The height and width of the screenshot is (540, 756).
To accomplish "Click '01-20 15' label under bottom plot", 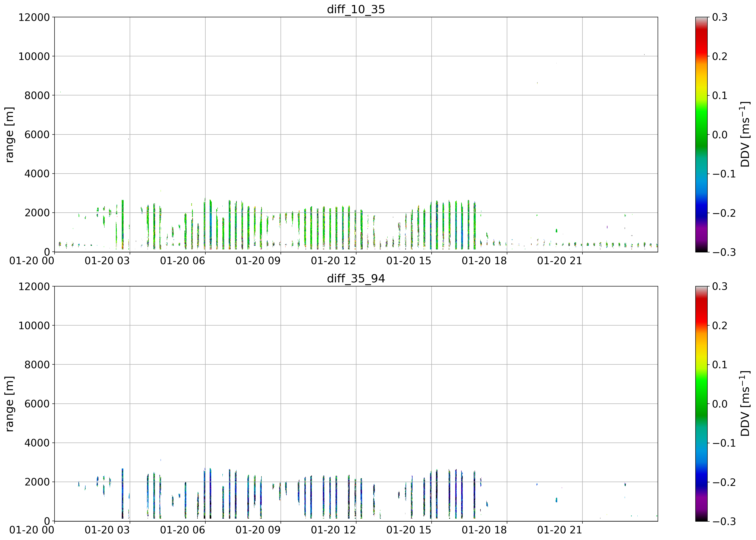I will click(409, 530).
